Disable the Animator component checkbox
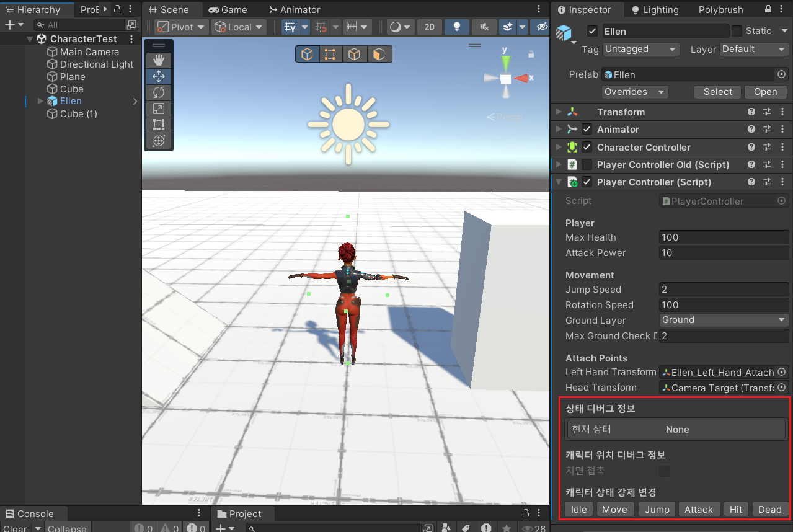Viewport: 793px width, 532px height. click(587, 129)
